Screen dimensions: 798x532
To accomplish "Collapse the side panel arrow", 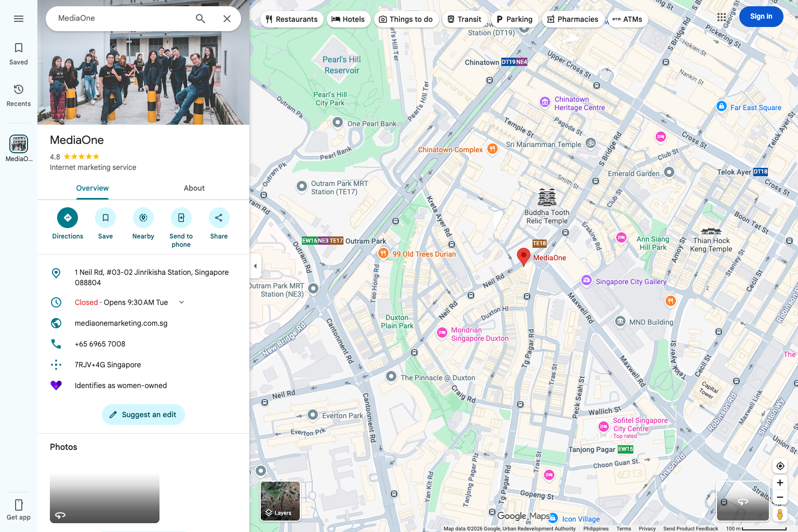I will 255,266.
